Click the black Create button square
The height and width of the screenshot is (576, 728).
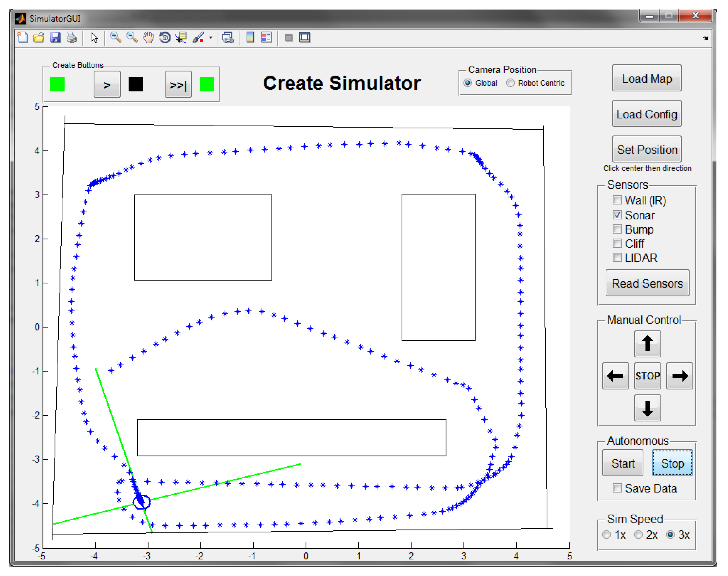click(136, 84)
